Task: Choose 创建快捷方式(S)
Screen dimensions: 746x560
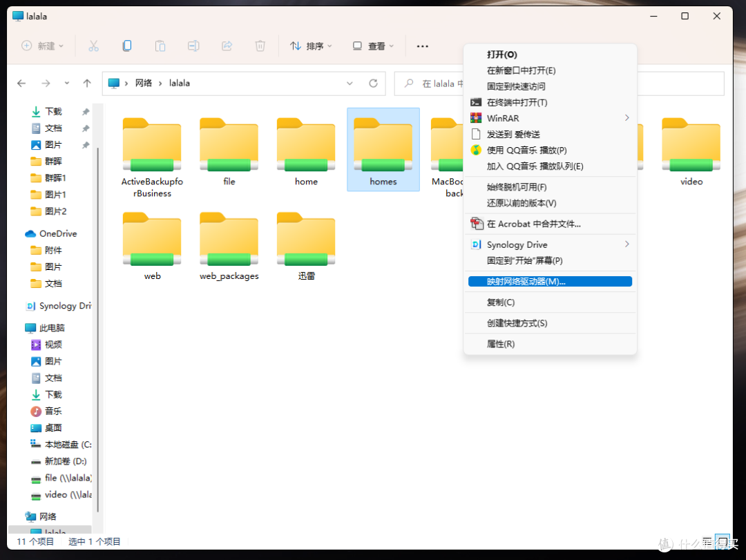Action: [550, 324]
